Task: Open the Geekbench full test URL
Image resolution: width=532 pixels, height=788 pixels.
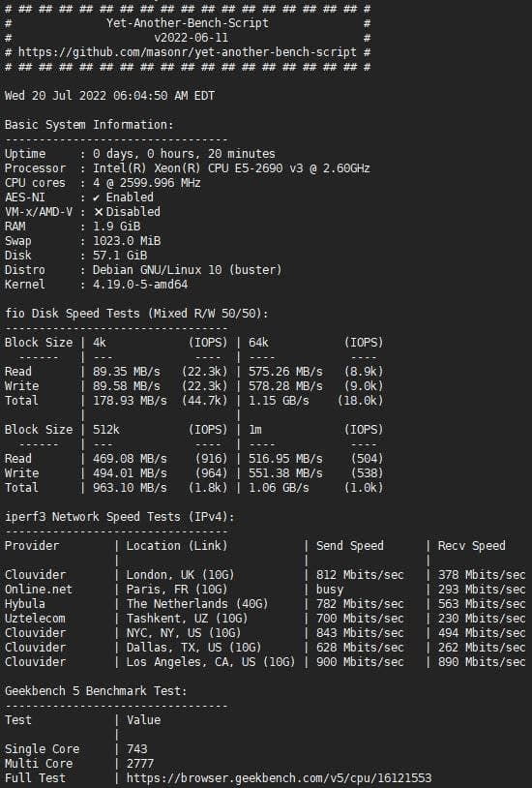Action: (x=279, y=778)
